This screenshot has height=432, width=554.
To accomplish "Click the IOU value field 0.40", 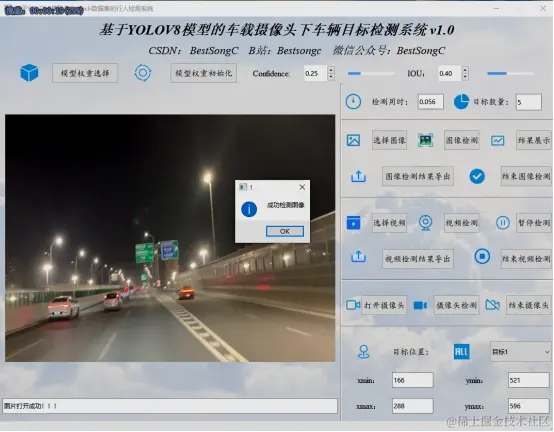I will click(x=450, y=73).
